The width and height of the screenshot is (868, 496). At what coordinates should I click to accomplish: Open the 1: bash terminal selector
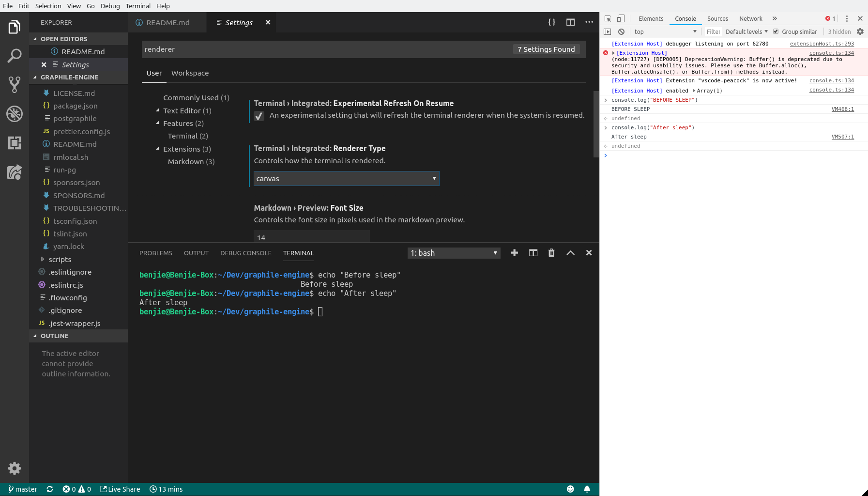(454, 253)
